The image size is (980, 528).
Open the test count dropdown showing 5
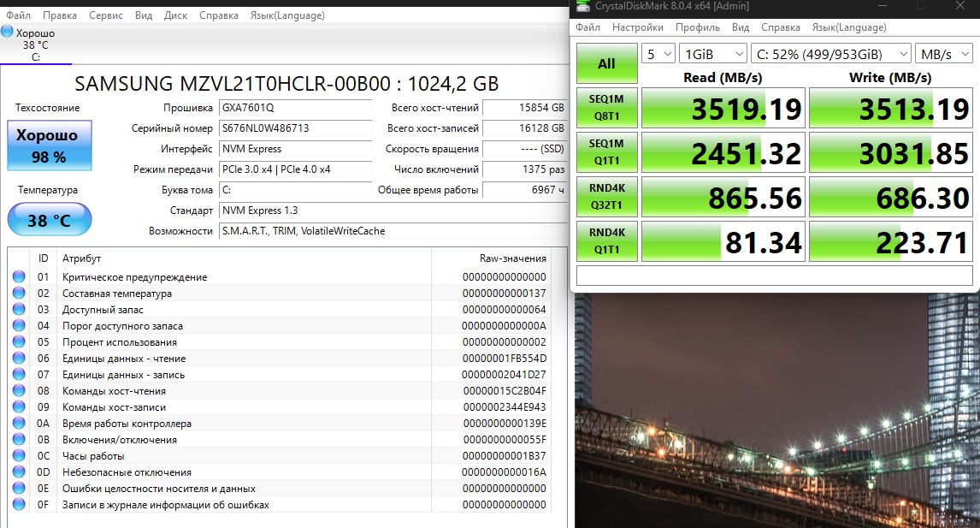tap(658, 54)
